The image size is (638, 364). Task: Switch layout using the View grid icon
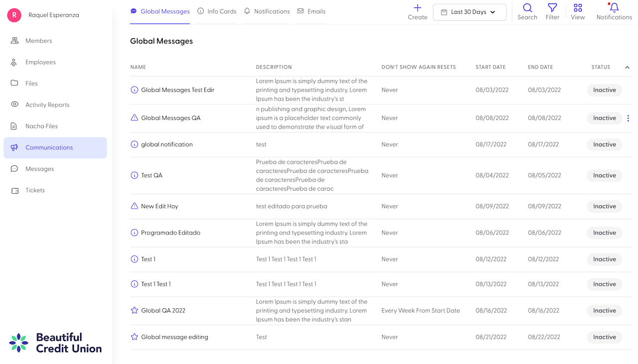[x=578, y=8]
